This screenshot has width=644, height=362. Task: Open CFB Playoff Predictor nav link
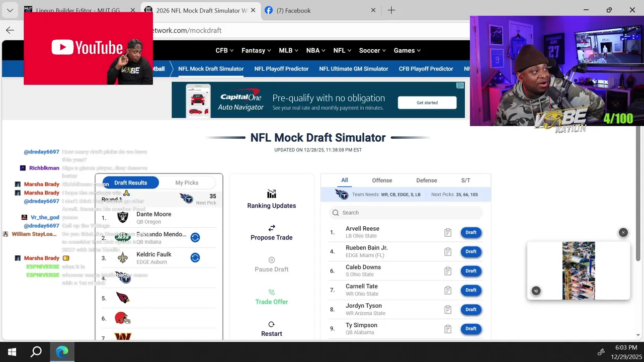(426, 69)
